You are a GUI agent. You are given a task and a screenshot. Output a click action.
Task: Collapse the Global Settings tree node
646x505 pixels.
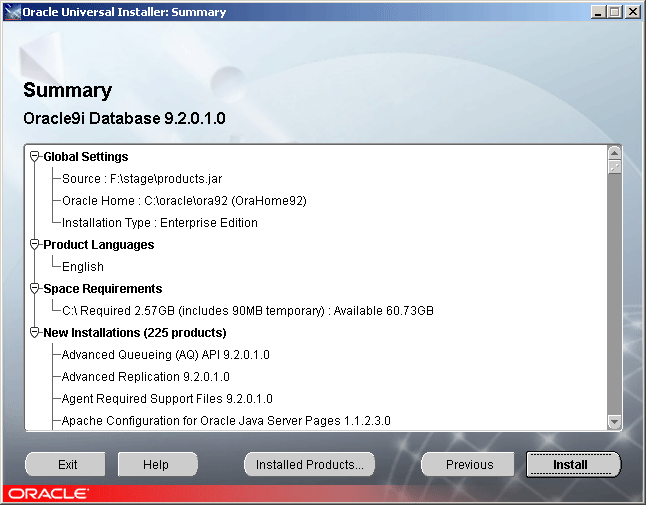coord(35,157)
